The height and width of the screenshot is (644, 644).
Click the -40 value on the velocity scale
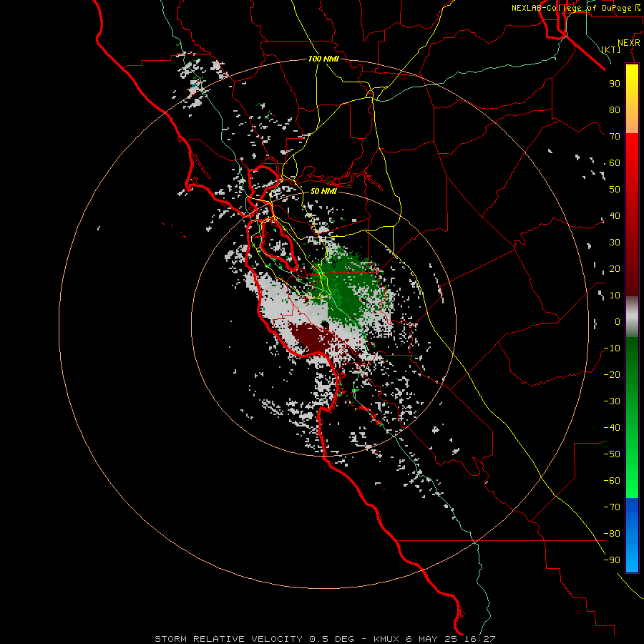click(x=612, y=428)
